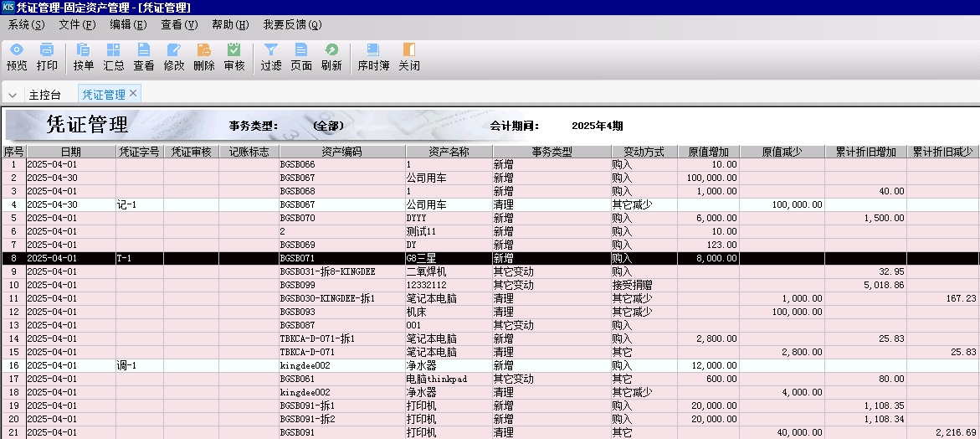This screenshot has width=980, height=439.
Task: Click asset code BGSB069
Action: (342, 245)
